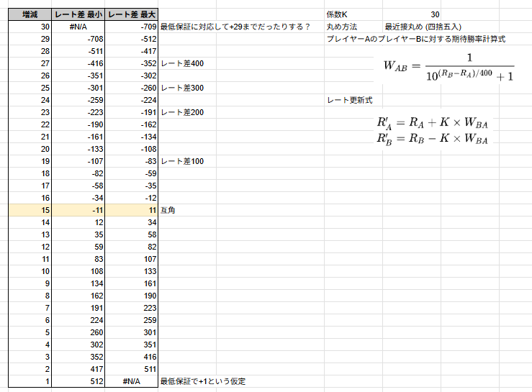Click the cell with value 83
Screen dimensions: 532x392
pyautogui.click(x=78, y=259)
